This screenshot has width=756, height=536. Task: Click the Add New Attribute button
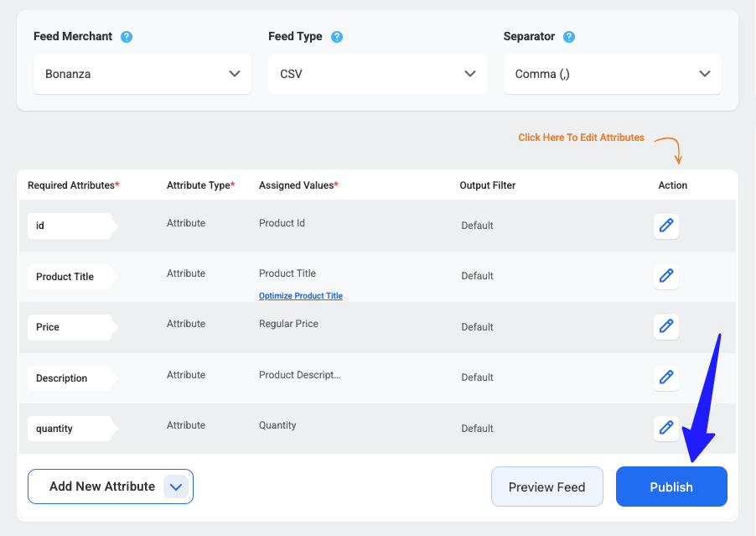tap(101, 487)
